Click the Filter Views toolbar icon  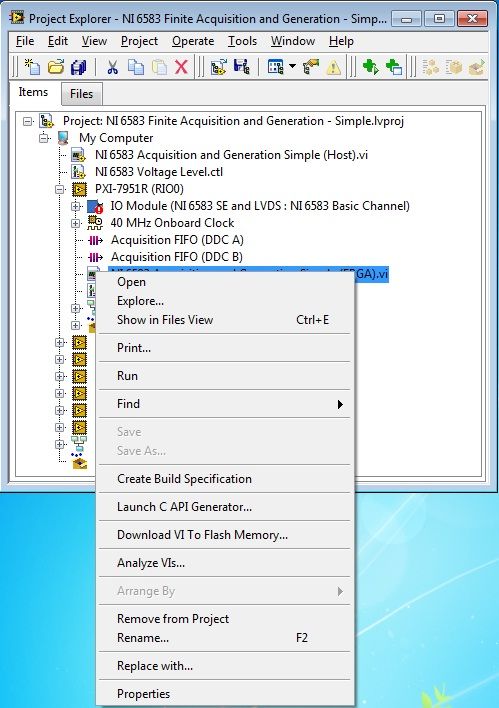point(275,67)
